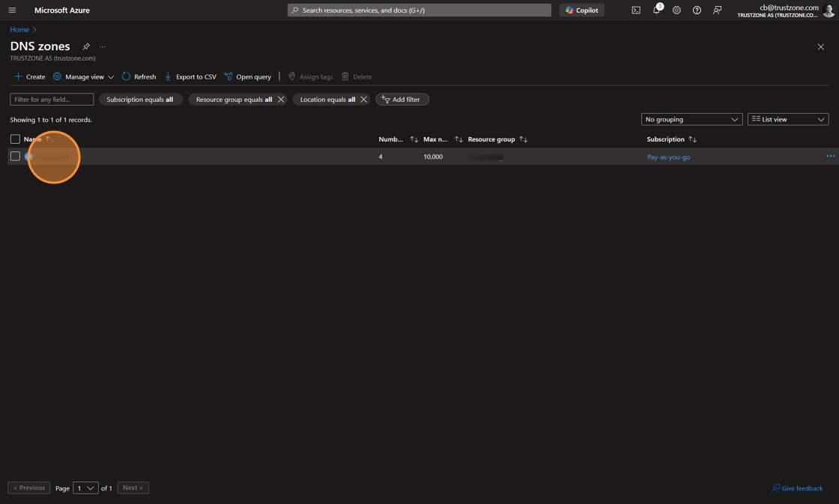Sort by Max number of record sets column
Viewport: 839px width, 504px height.
click(x=443, y=139)
